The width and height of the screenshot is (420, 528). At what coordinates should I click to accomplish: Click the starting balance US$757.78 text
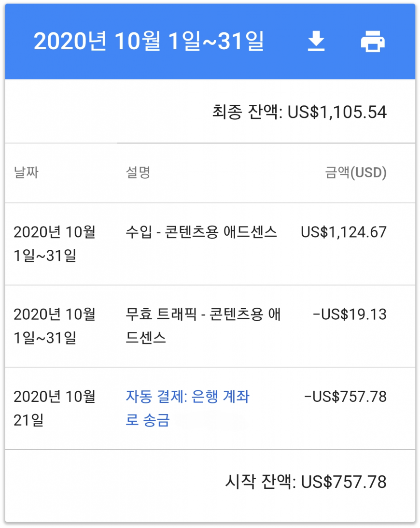click(x=344, y=482)
